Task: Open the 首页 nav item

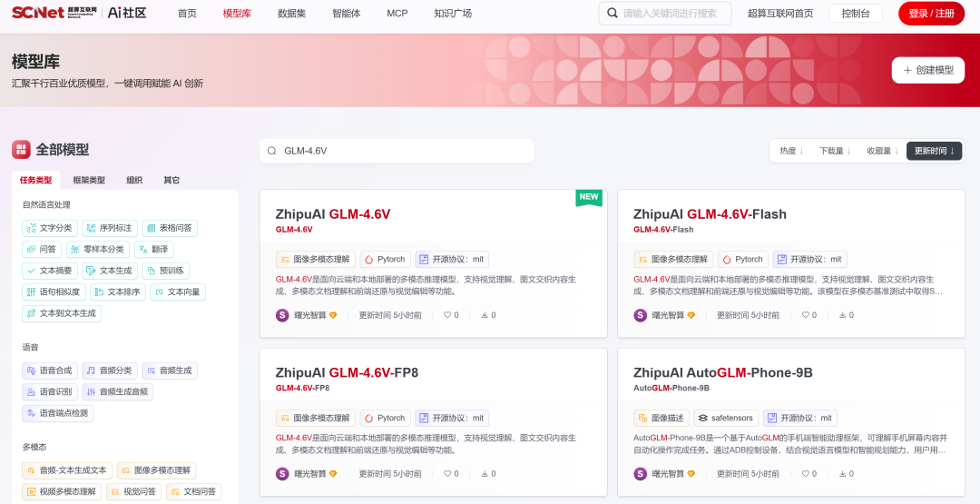Action: 187,13
